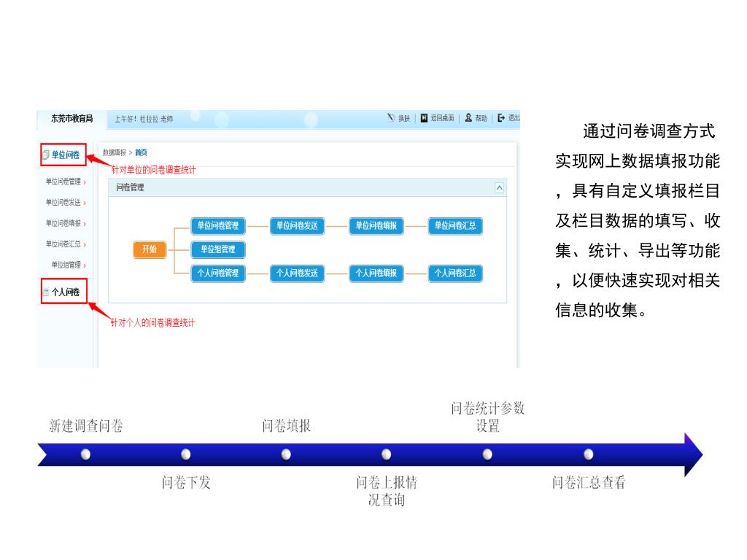Click the timeline marker for 问卷汇总查看
The width and height of the screenshot is (747, 560).
[589, 454]
